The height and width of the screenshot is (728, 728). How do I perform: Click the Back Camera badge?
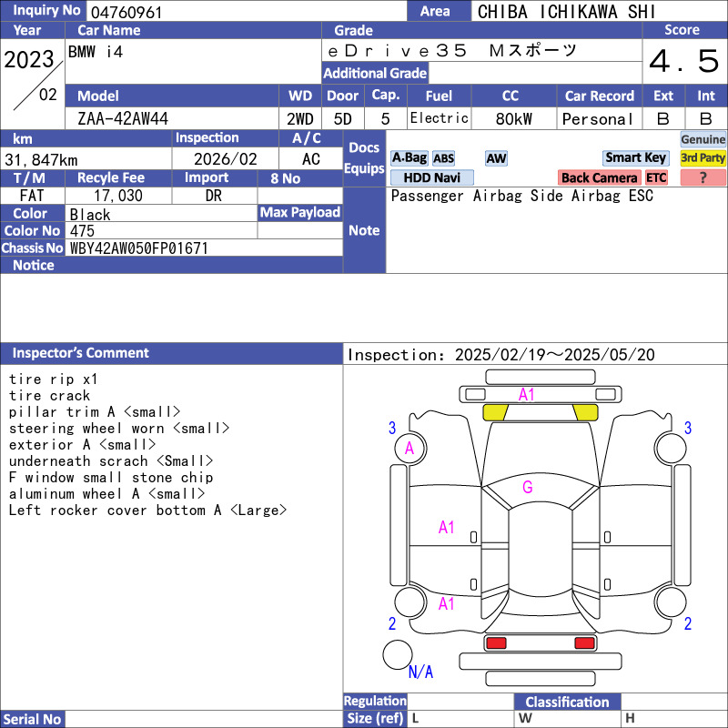point(599,177)
